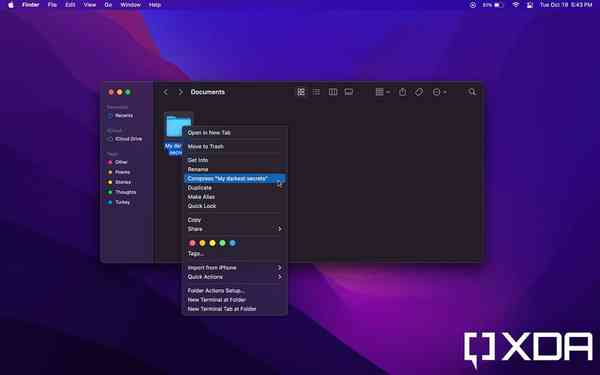This screenshot has height=375, width=600.
Task: Select the Other tag in sidebar
Action: (x=118, y=162)
